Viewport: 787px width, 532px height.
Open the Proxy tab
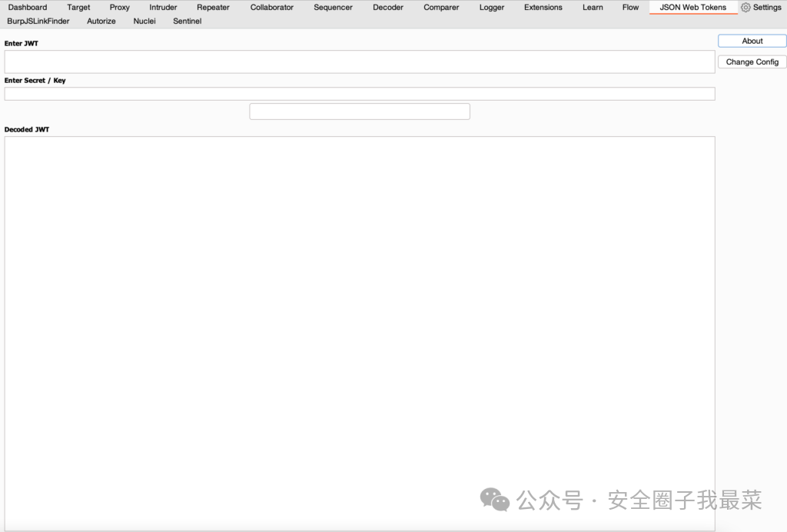(119, 7)
